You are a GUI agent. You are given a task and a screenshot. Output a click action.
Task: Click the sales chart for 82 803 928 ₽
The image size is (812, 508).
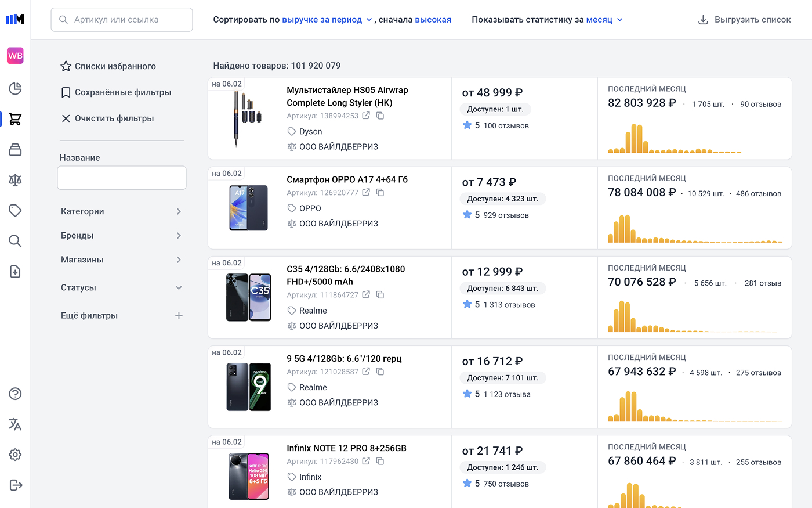point(675,138)
